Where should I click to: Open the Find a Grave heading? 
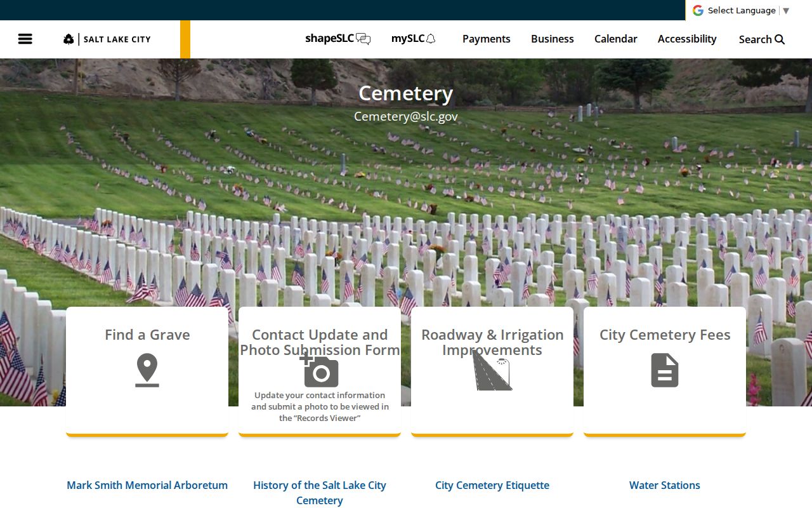point(147,335)
